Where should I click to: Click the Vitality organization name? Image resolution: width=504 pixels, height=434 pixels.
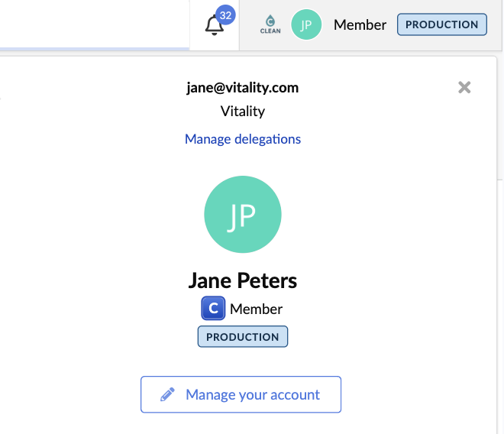pyautogui.click(x=243, y=112)
